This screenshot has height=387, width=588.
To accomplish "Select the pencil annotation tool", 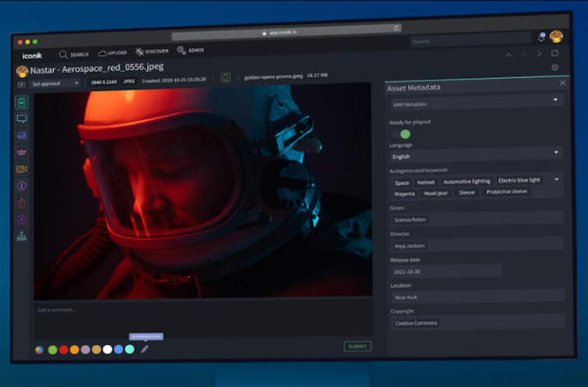I will coord(144,349).
